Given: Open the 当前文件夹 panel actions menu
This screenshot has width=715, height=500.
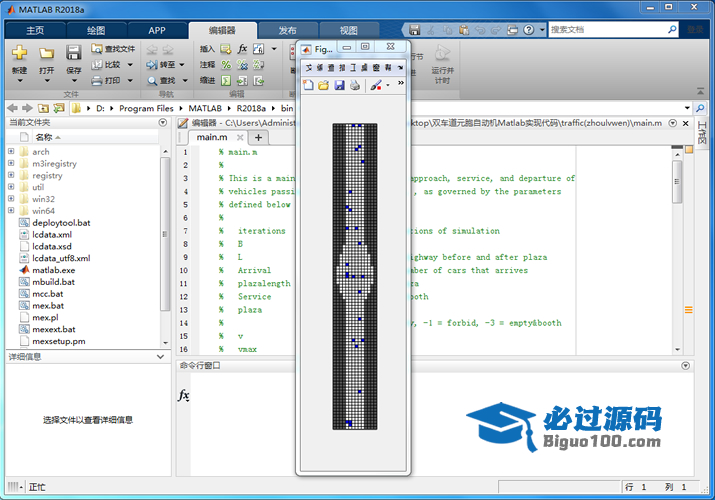Looking at the screenshot, I should click(163, 122).
